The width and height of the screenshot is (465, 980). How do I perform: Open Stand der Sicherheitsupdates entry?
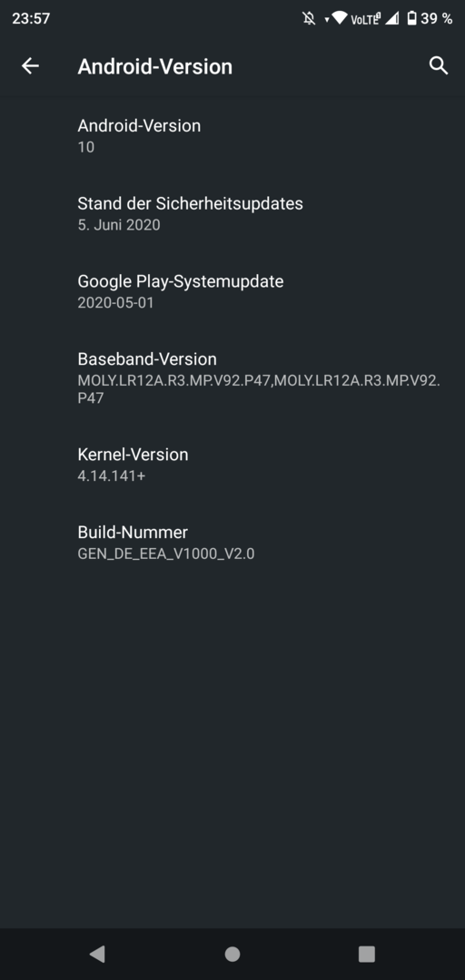click(x=232, y=213)
